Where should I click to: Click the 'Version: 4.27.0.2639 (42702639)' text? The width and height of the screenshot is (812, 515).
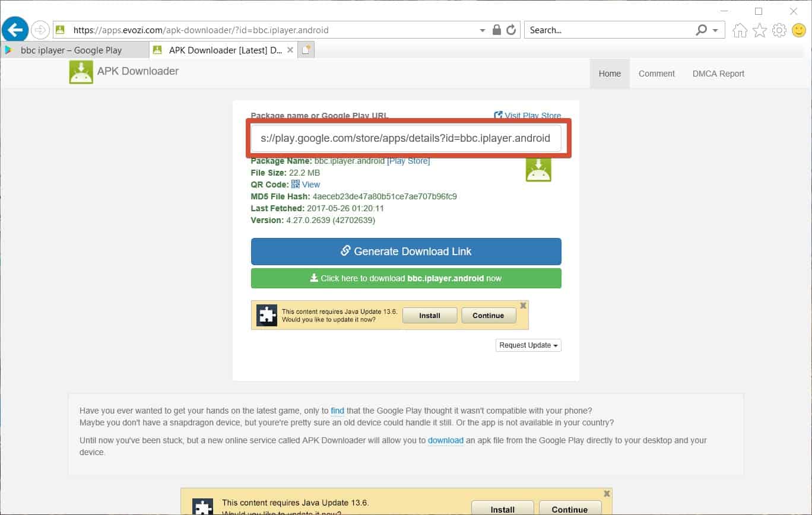(313, 220)
